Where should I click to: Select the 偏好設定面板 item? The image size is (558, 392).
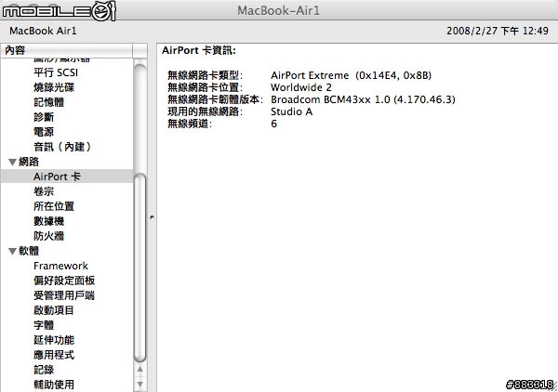click(64, 281)
